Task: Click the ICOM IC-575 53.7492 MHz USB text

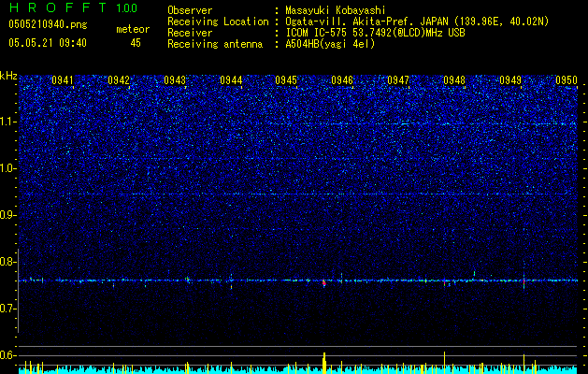Action: pos(375,33)
